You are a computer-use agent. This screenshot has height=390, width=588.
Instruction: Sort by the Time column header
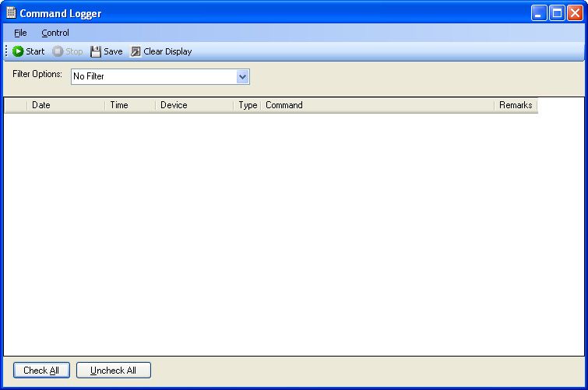(x=130, y=105)
